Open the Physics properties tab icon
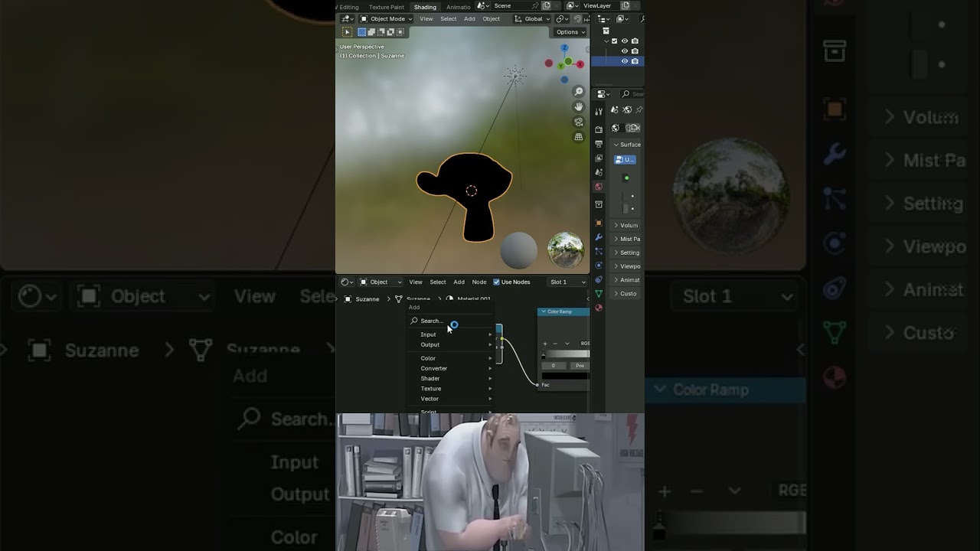 point(599,266)
